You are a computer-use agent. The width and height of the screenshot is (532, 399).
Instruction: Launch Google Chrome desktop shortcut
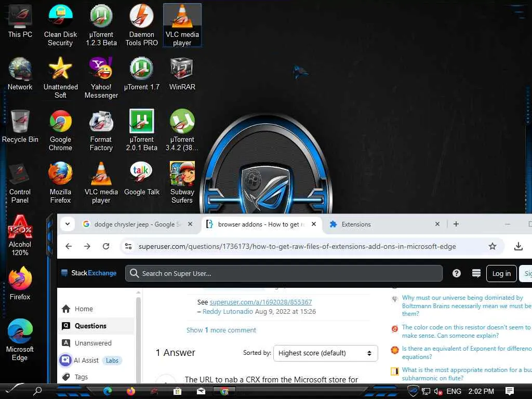click(60, 130)
